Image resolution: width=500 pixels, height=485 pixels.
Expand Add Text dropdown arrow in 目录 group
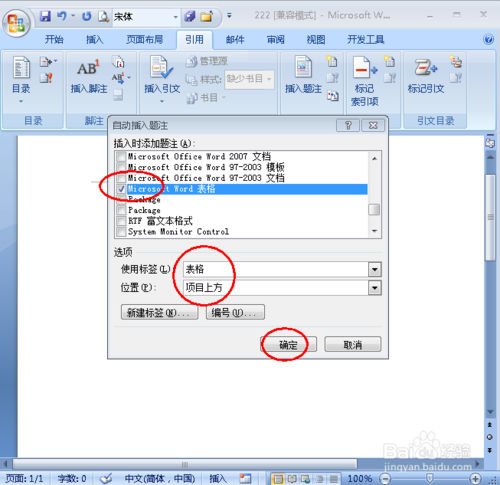pyautogui.click(x=55, y=61)
